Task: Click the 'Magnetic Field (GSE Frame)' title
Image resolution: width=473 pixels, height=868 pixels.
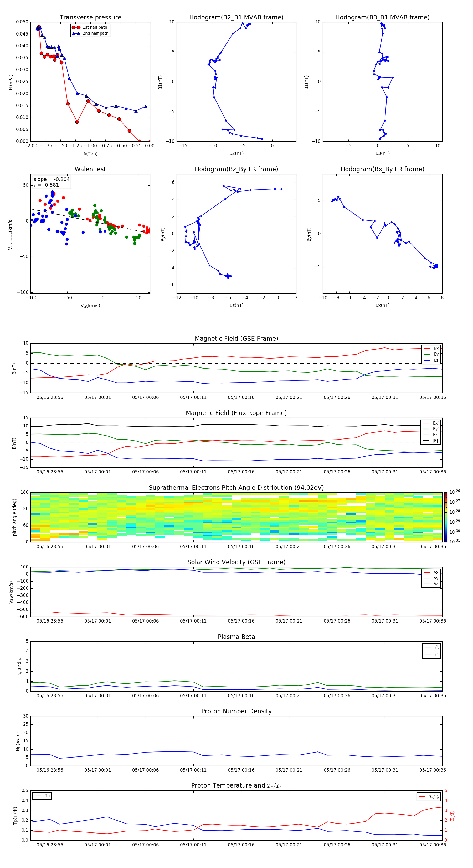Action: [236, 339]
